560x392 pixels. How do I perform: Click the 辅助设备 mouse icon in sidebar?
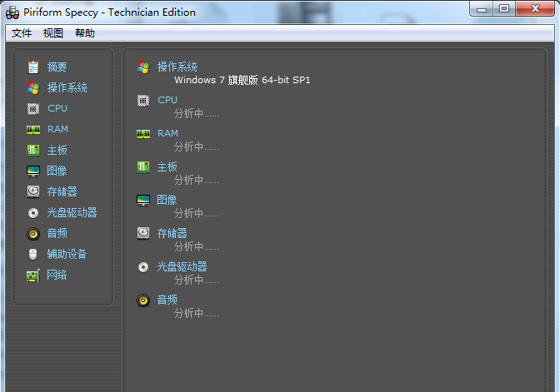point(32,255)
